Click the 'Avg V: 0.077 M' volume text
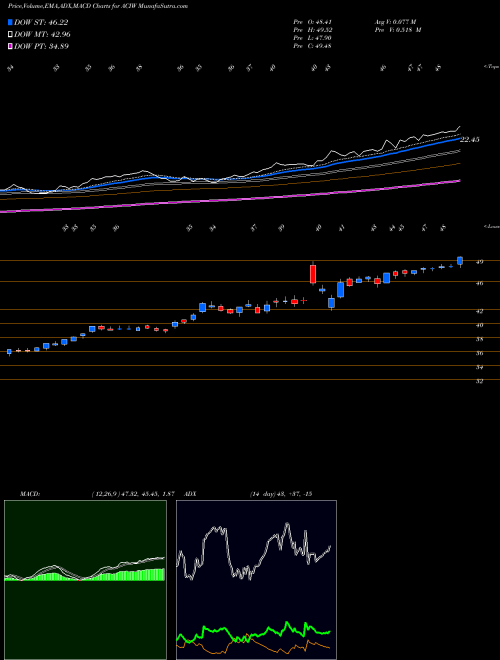The image size is (500, 660). pos(397,22)
